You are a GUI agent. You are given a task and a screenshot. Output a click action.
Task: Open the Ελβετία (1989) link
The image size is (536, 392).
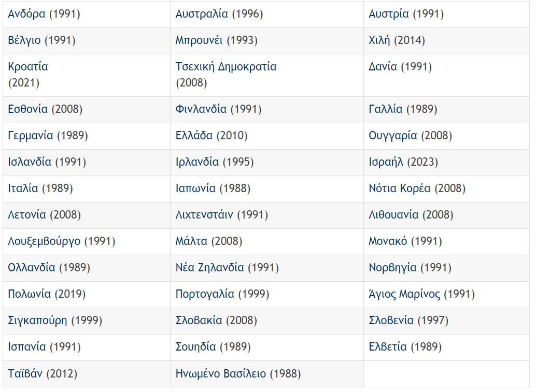(405, 347)
